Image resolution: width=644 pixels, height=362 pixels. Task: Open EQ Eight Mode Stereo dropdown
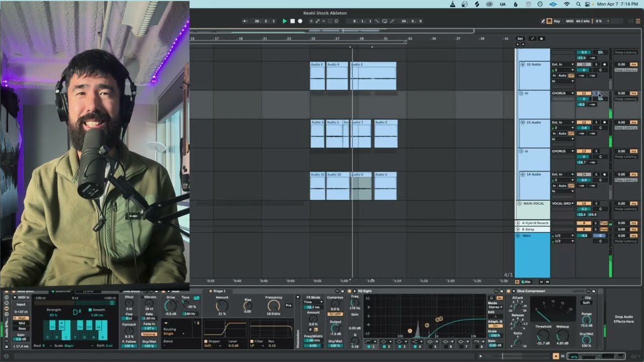(495, 307)
